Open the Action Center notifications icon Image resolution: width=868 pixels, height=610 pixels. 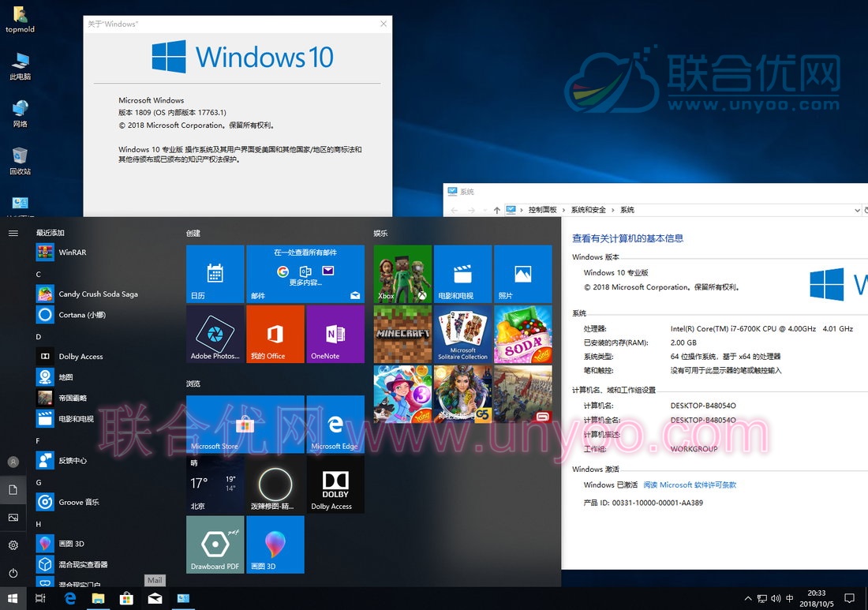[x=849, y=598]
